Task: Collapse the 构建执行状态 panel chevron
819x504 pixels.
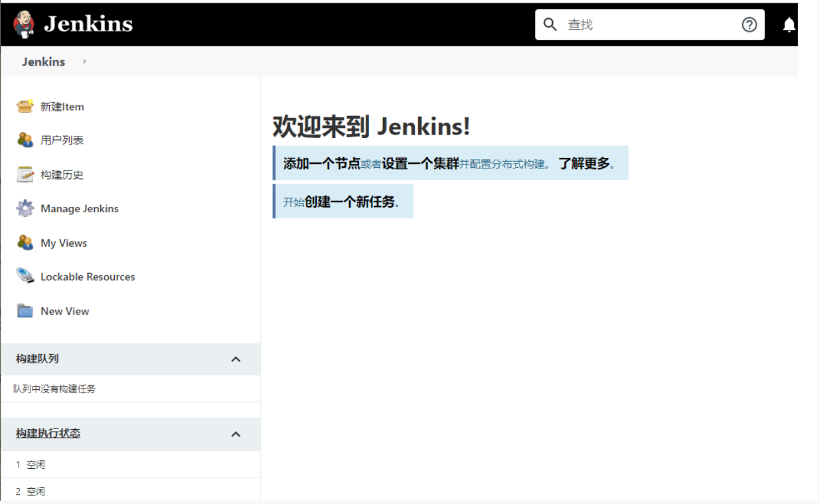Action: coord(236,434)
